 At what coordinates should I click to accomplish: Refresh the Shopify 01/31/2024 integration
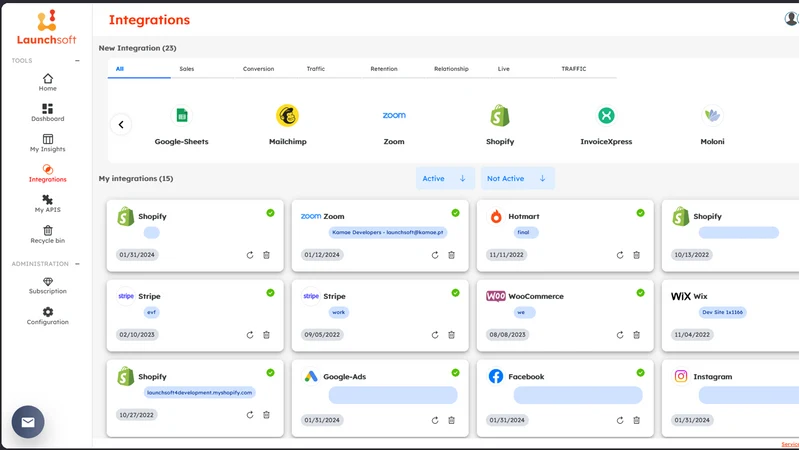pyautogui.click(x=250, y=255)
